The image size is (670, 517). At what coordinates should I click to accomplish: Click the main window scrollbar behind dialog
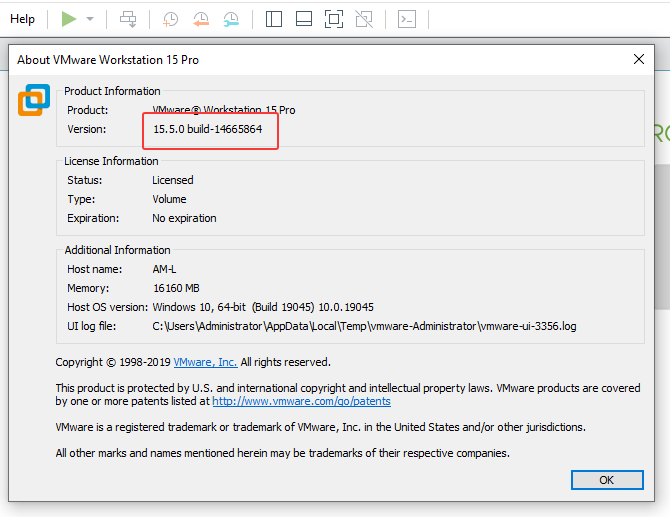(x=662, y=236)
